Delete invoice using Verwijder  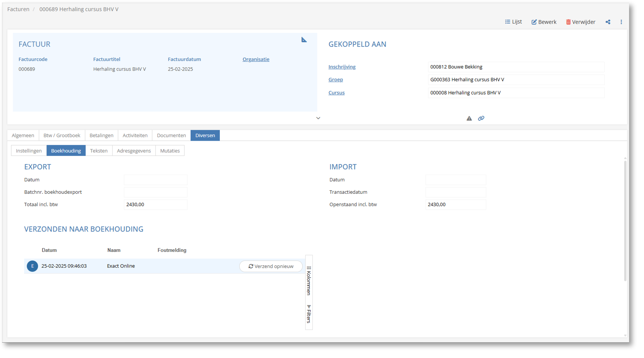(x=580, y=22)
